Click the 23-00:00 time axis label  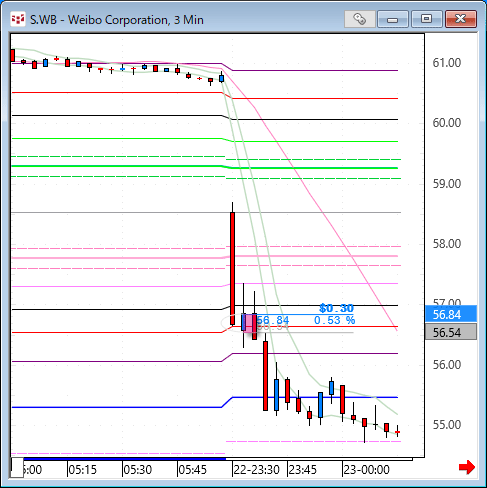coord(366,470)
